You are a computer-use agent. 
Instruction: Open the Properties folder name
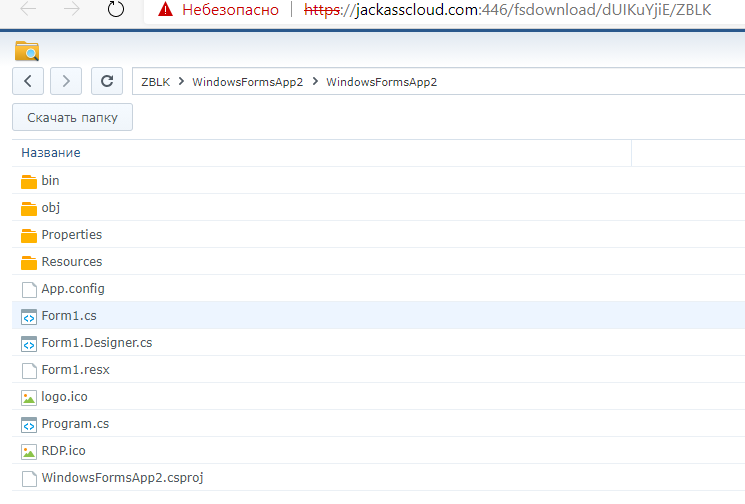click(x=72, y=235)
